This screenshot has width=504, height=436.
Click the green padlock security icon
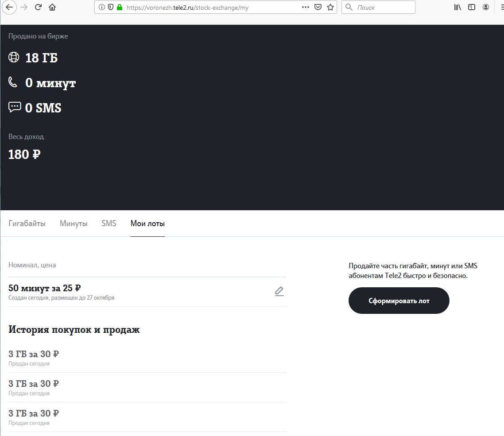pos(120,7)
